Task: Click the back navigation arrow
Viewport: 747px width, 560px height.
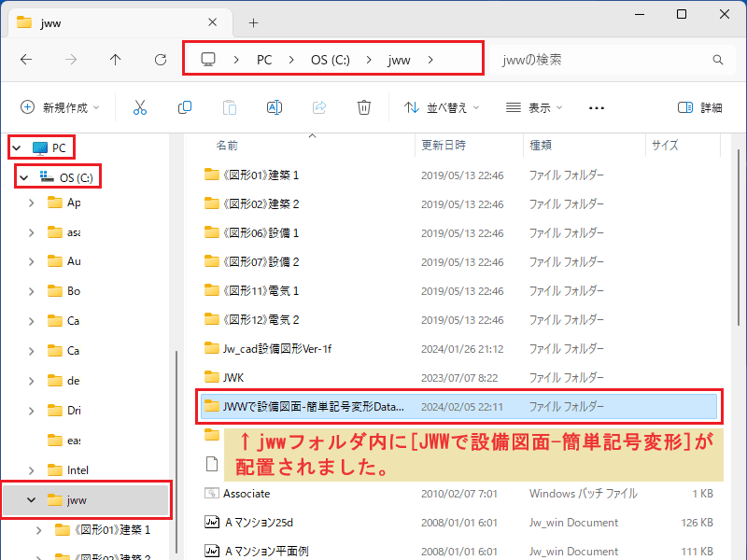Action: click(x=26, y=59)
